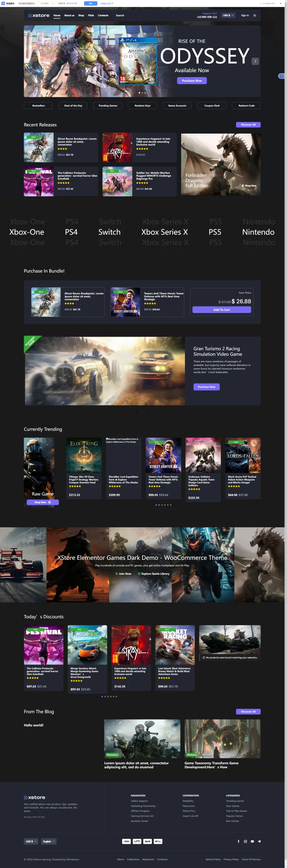Click Shop Now on Forbidden Dragons banner

tap(249, 186)
